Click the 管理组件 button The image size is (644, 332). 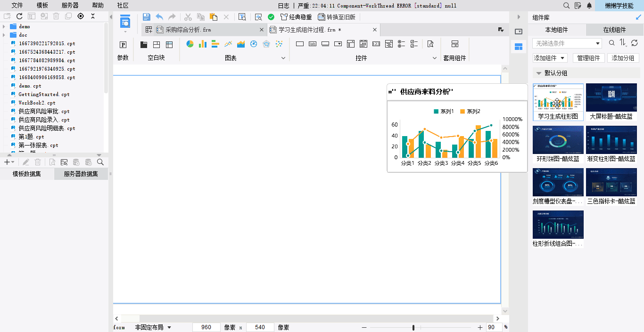click(x=588, y=58)
